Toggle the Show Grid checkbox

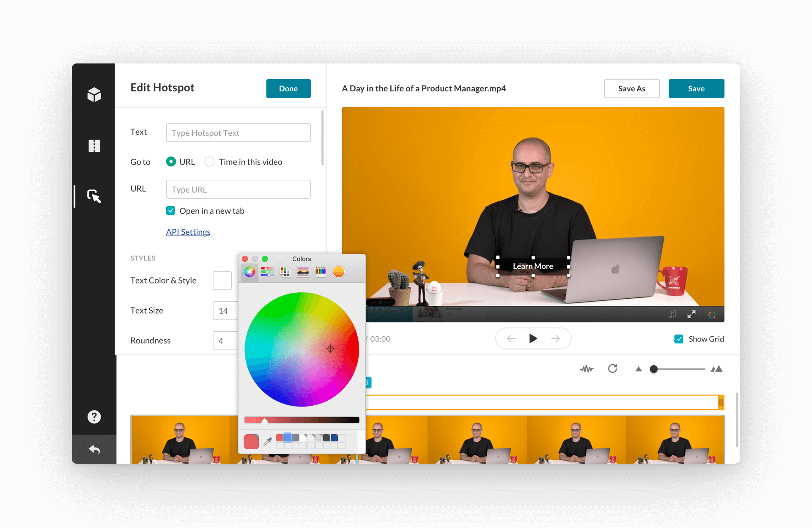(679, 338)
